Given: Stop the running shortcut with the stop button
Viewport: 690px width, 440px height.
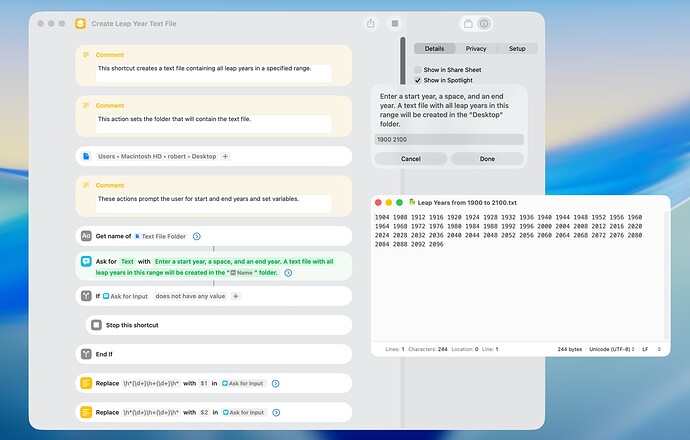Looking at the screenshot, I should (395, 23).
